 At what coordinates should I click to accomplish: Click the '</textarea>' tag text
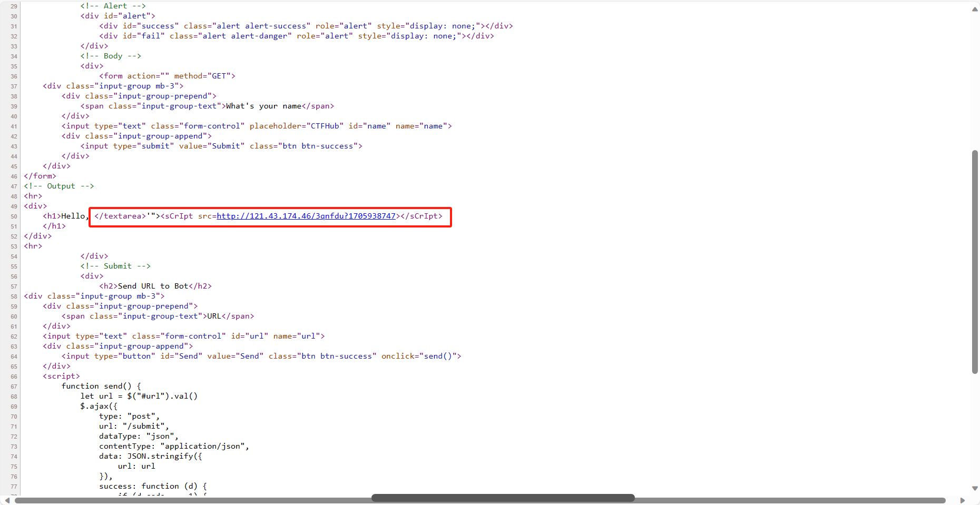coord(120,216)
